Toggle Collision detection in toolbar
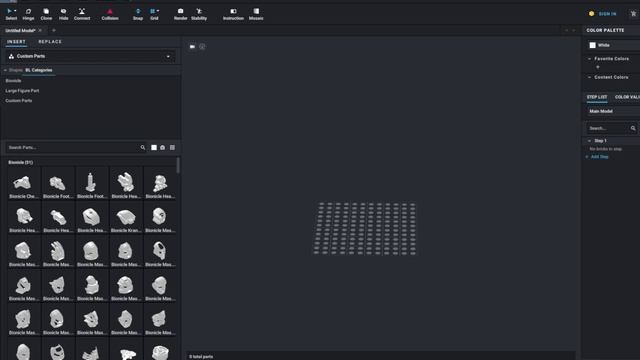Image resolution: width=640 pixels, height=360 pixels. point(110,14)
